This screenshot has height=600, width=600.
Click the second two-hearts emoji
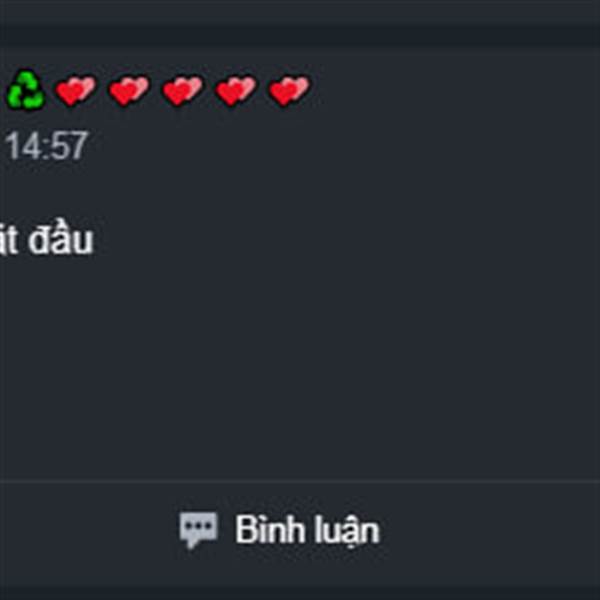point(129,90)
